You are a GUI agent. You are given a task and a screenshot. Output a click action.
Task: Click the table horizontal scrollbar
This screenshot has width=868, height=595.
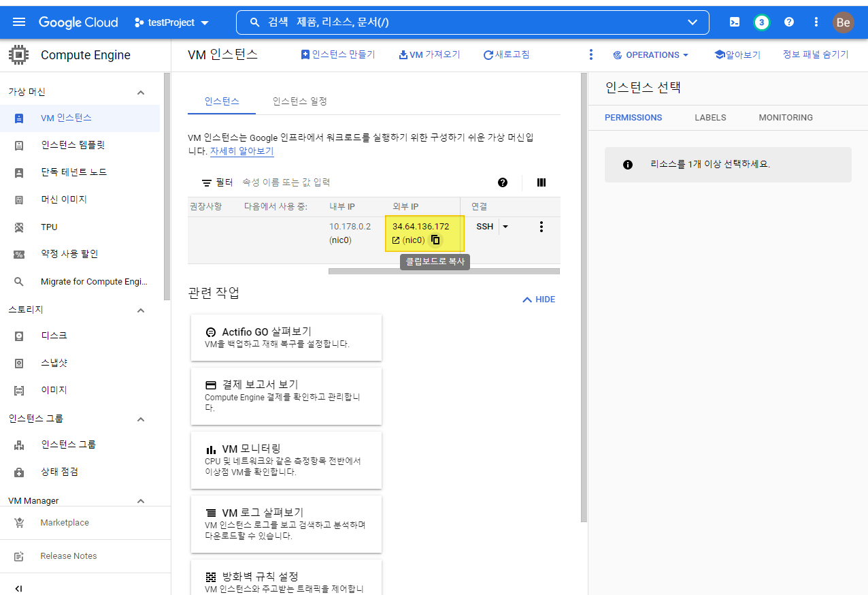click(444, 271)
